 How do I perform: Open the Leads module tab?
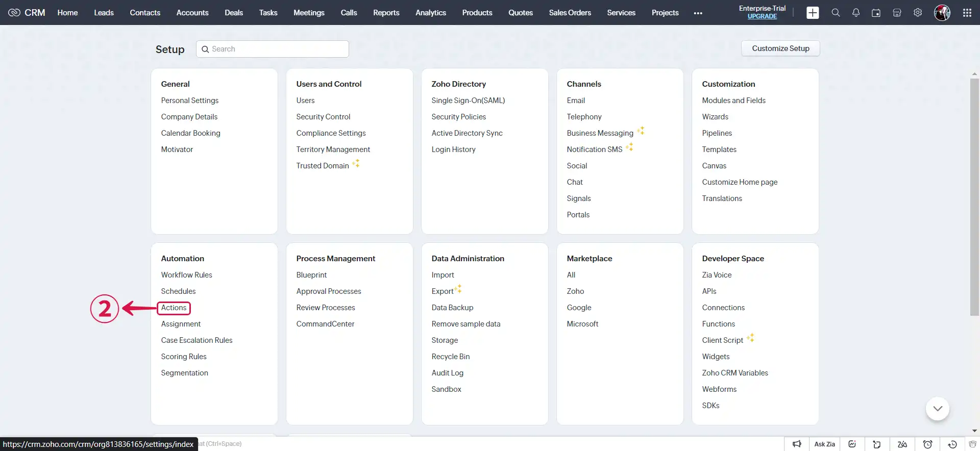(104, 13)
